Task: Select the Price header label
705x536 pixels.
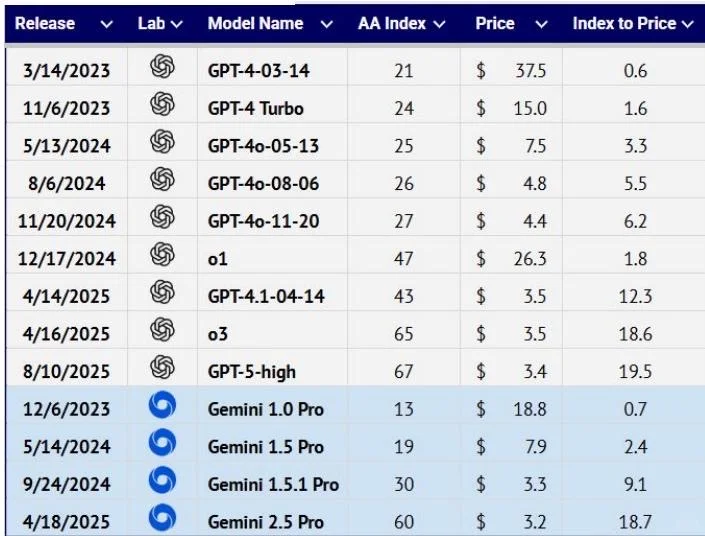Action: tap(495, 23)
